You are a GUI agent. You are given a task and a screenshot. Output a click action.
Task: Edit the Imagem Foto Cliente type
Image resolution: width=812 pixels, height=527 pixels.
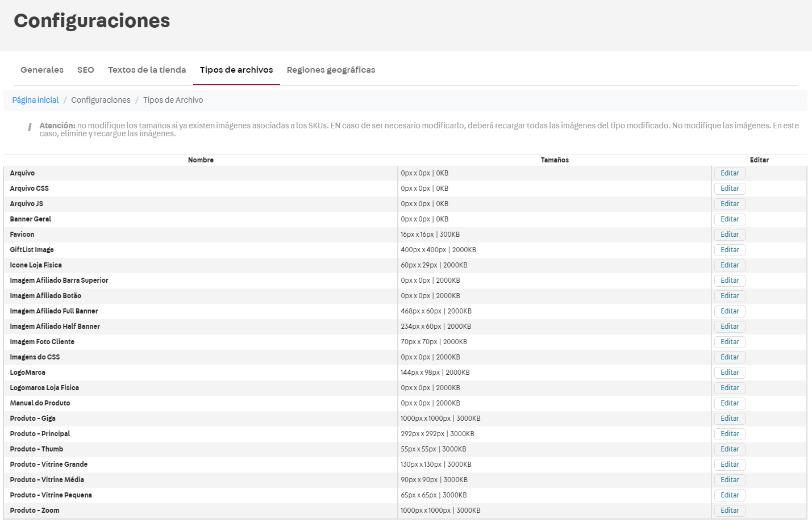pyautogui.click(x=730, y=342)
